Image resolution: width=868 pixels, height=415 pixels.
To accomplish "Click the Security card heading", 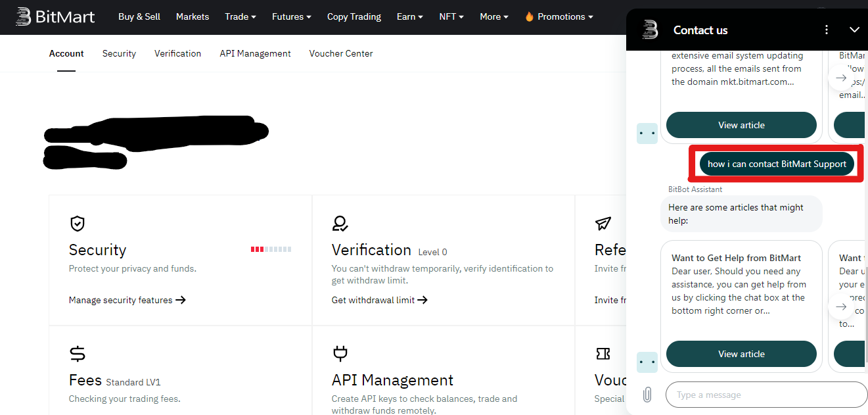I will pyautogui.click(x=97, y=250).
